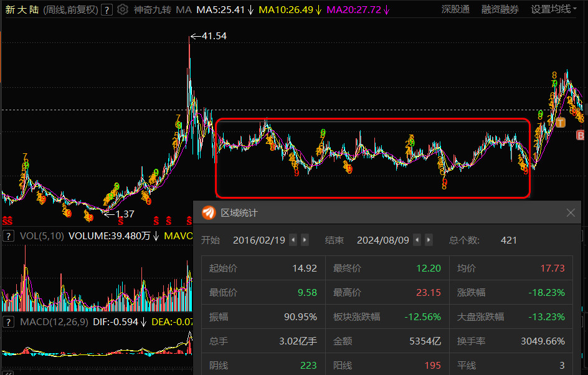Viewport: 588px width, 375px height.
Task: Step the 开始 date backward
Action: click(293, 240)
